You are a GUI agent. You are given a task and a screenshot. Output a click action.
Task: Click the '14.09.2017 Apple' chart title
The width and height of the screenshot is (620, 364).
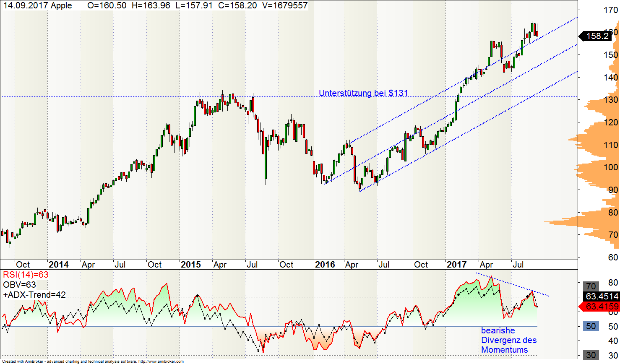coord(37,5)
